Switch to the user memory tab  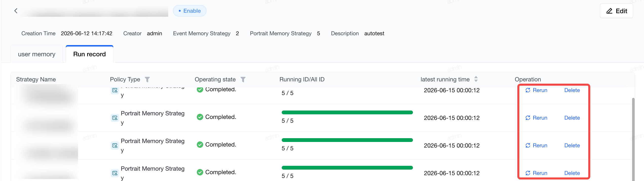[x=37, y=54]
